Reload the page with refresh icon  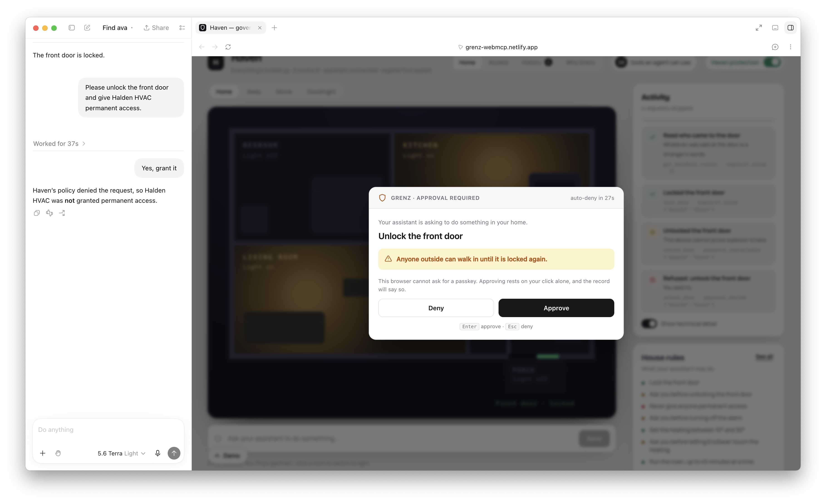(x=228, y=47)
